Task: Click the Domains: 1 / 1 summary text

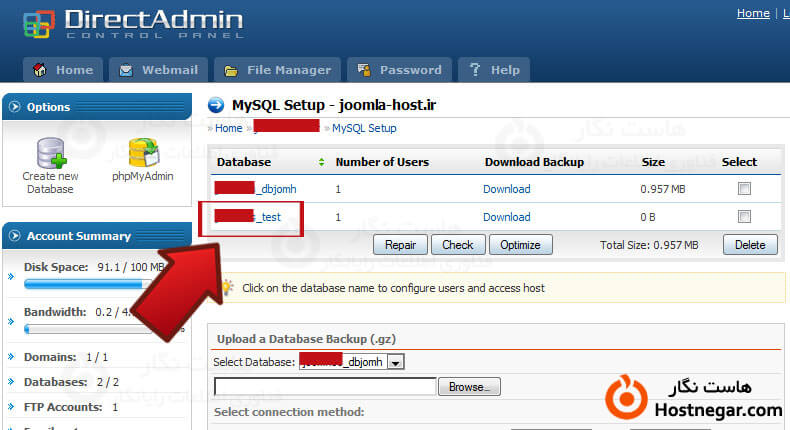Action: pyautogui.click(x=66, y=357)
